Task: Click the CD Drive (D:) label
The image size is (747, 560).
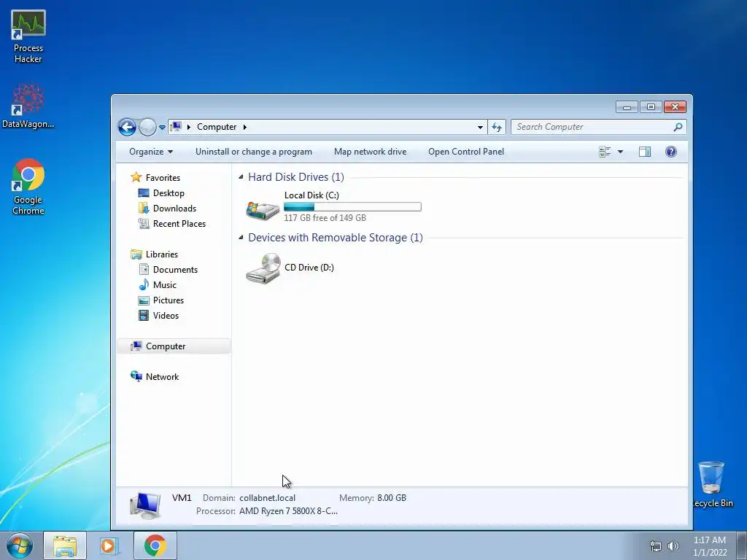Action: click(x=309, y=268)
